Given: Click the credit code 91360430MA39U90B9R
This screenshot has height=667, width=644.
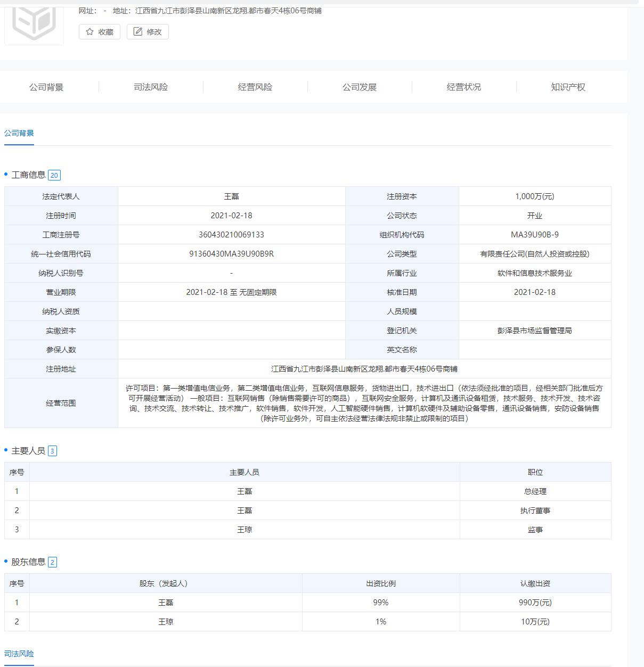Looking at the screenshot, I should coord(232,254).
